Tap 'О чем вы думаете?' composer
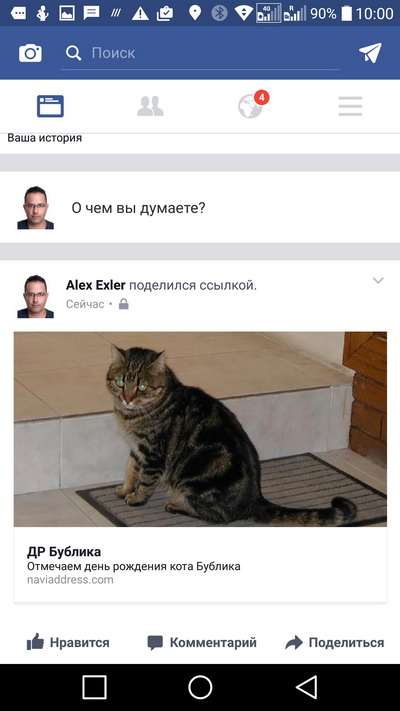The image size is (400, 711). point(138,208)
